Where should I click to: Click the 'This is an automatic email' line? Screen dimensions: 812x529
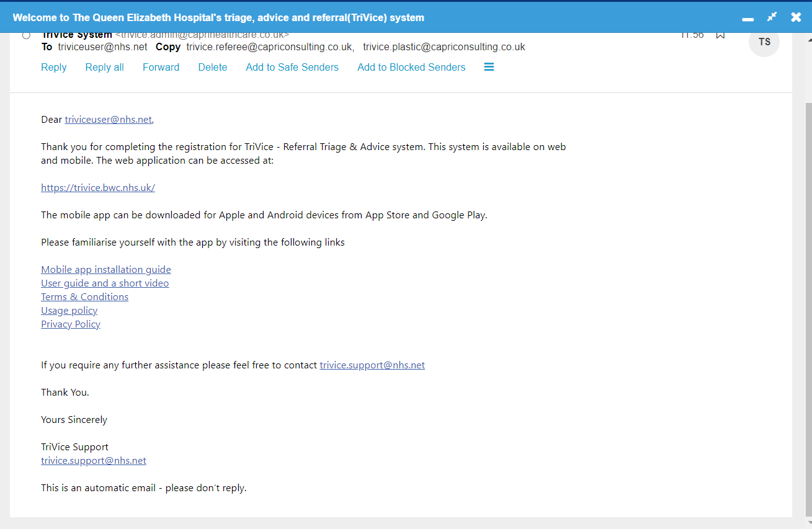pyautogui.click(x=144, y=488)
